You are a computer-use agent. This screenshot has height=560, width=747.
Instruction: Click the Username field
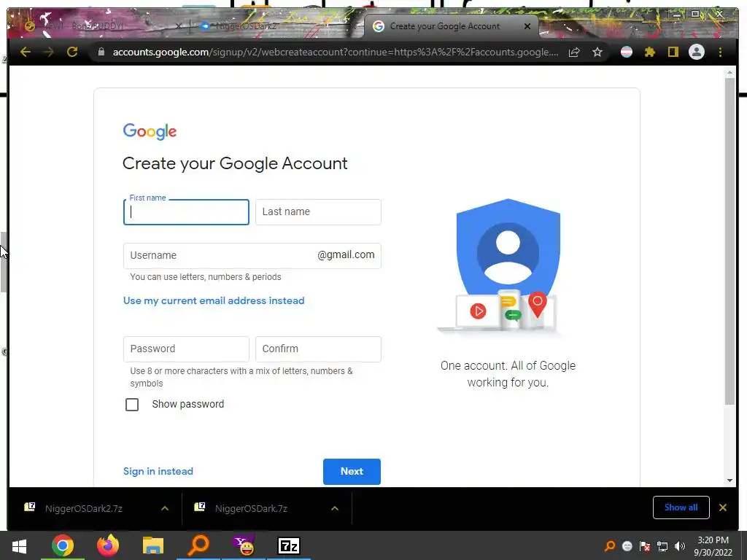(252, 256)
